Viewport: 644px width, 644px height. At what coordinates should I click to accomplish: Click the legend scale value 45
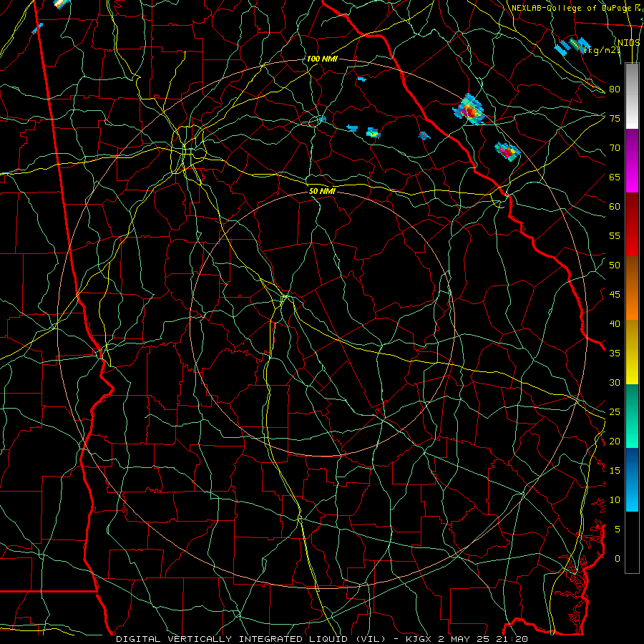pyautogui.click(x=615, y=295)
